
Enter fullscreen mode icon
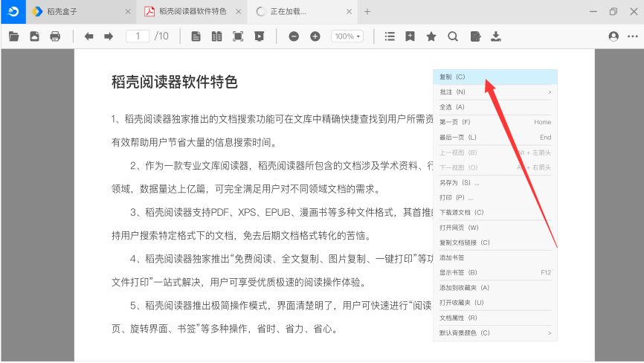click(x=238, y=36)
